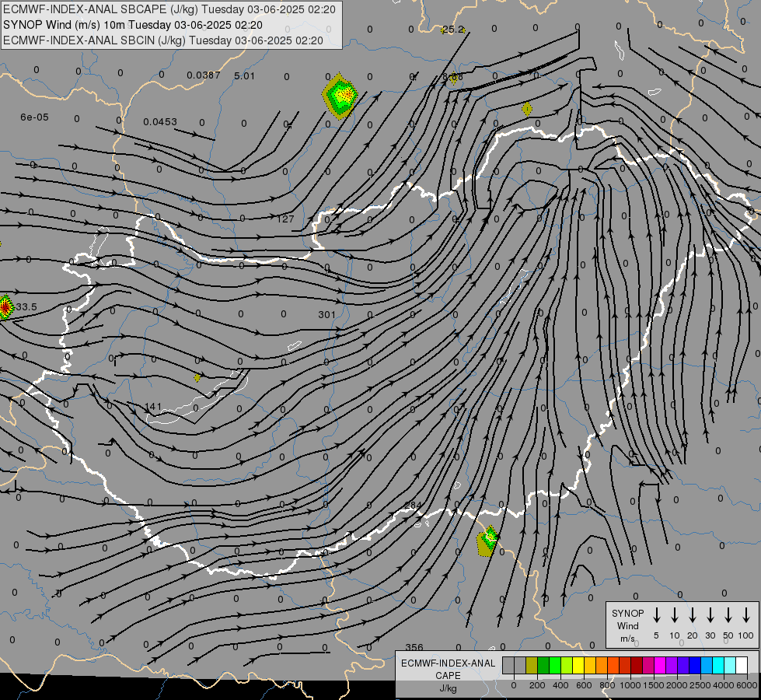Image resolution: width=761 pixels, height=700 pixels.
Task: Click the dark green swatch at 200
Action: pyautogui.click(x=543, y=665)
